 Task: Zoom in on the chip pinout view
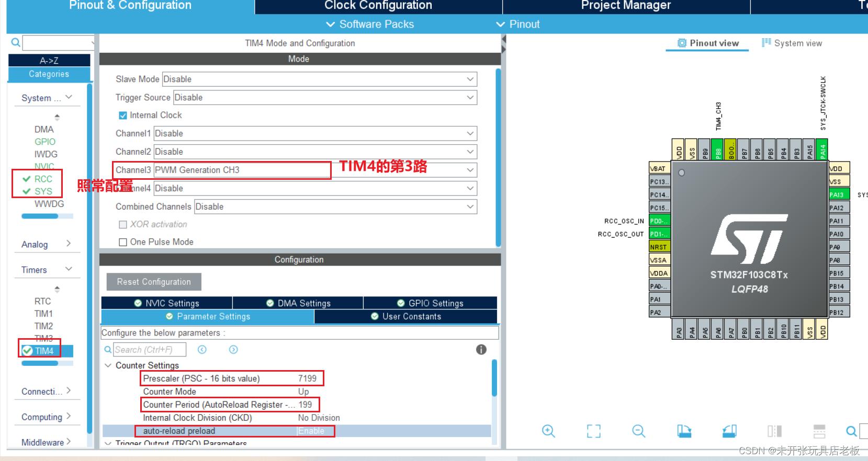548,431
